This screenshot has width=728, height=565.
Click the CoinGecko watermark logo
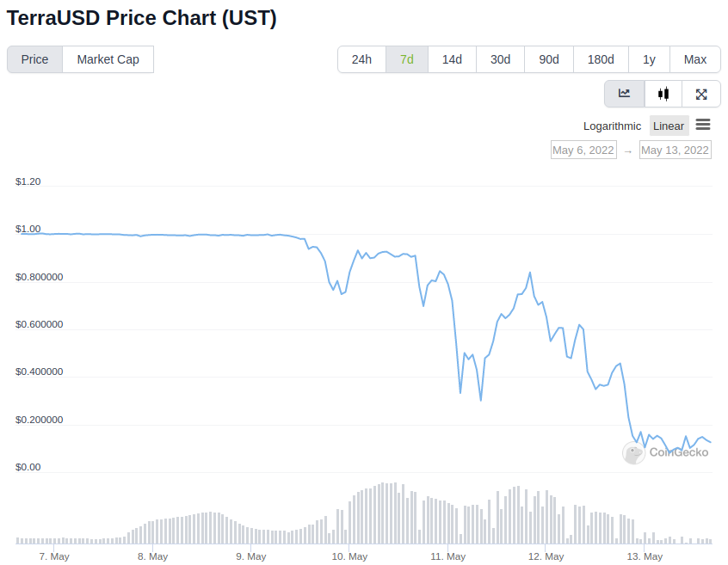(x=665, y=452)
